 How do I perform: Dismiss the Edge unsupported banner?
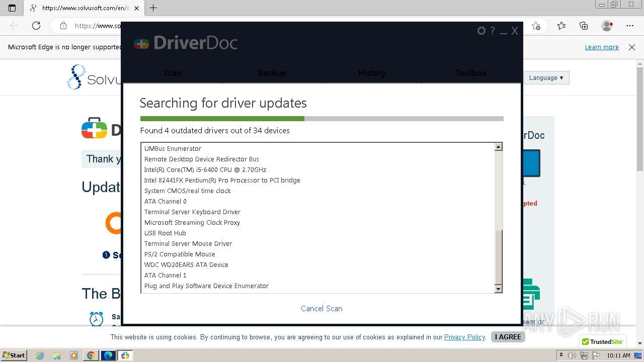(632, 47)
